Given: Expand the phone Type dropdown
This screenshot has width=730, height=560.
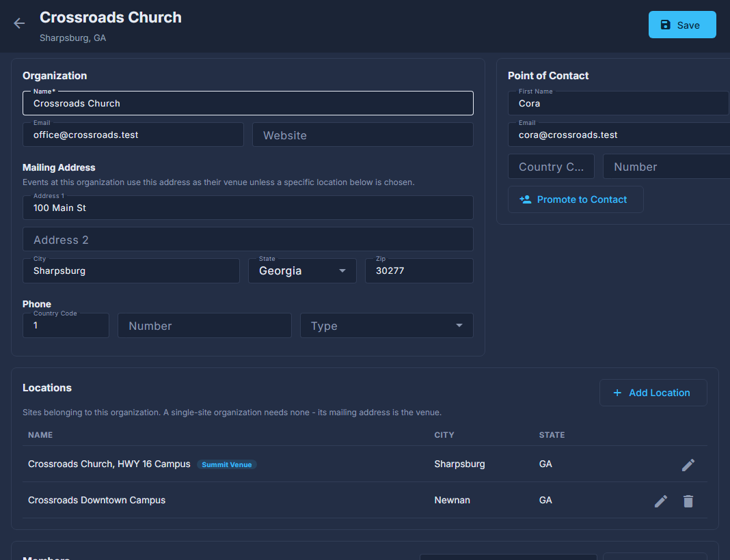Looking at the screenshot, I should coord(386,326).
